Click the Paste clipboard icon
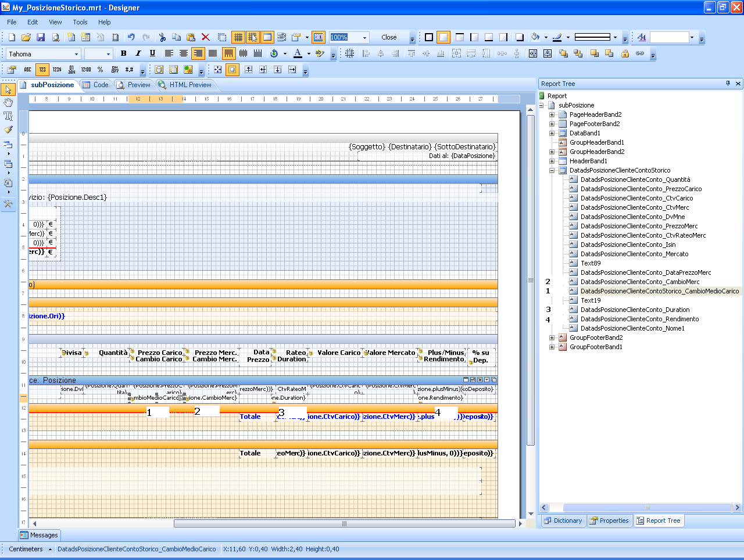The width and height of the screenshot is (744, 560). pyautogui.click(x=191, y=37)
